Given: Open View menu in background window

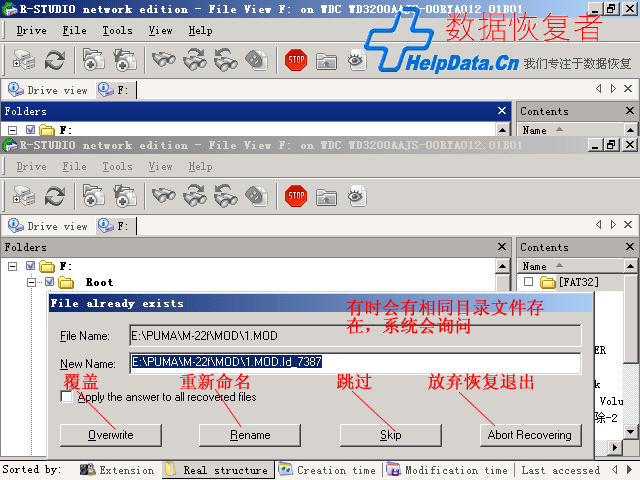Looking at the screenshot, I should click(x=160, y=31).
